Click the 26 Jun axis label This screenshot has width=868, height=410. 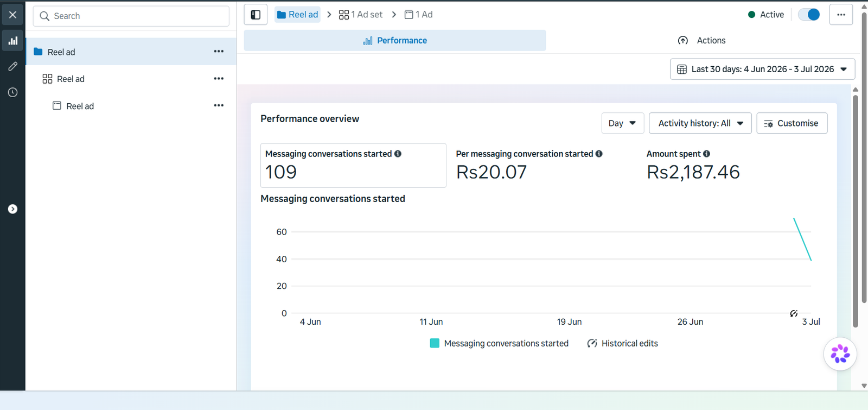click(690, 322)
